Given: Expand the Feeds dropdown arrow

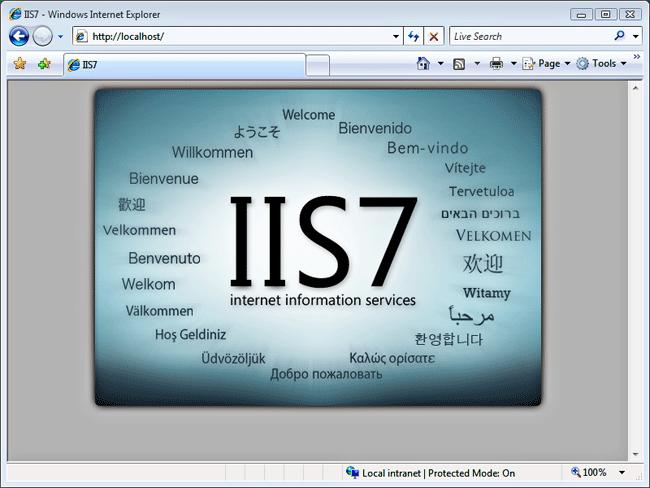Looking at the screenshot, I should 477,63.
